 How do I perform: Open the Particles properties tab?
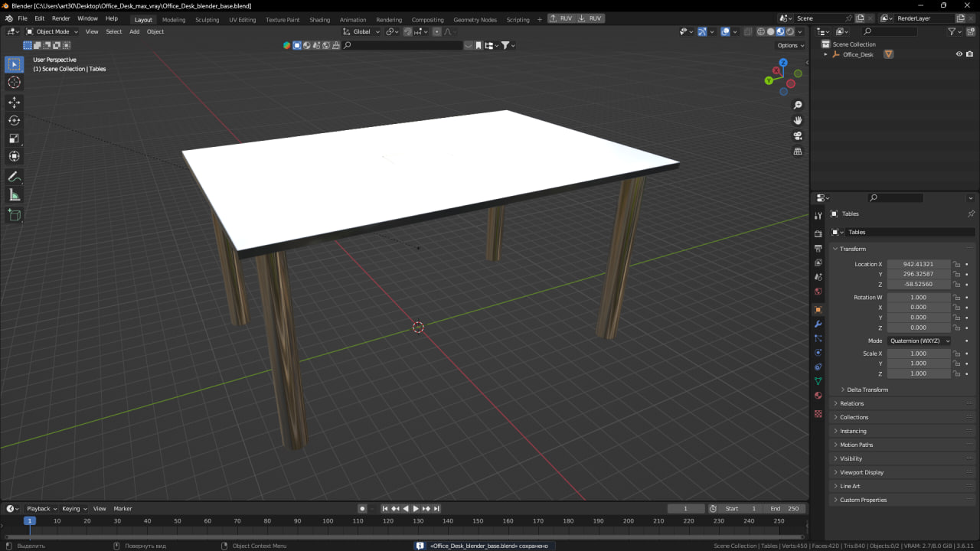(x=818, y=338)
